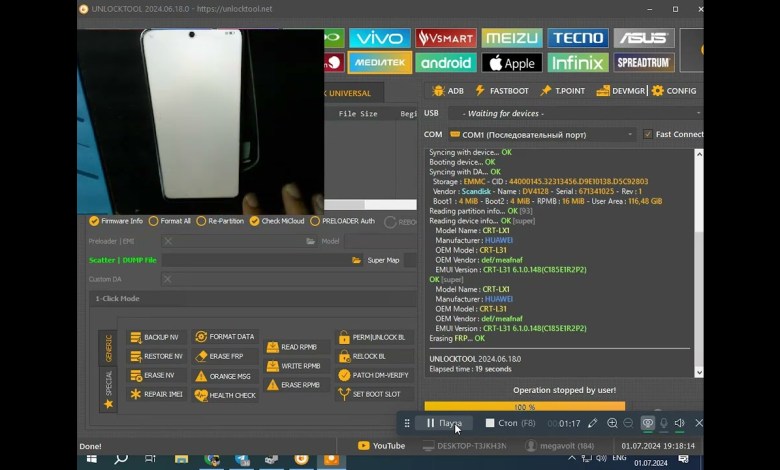Expand the COM port dropdown
The height and width of the screenshot is (470, 780).
point(631,134)
